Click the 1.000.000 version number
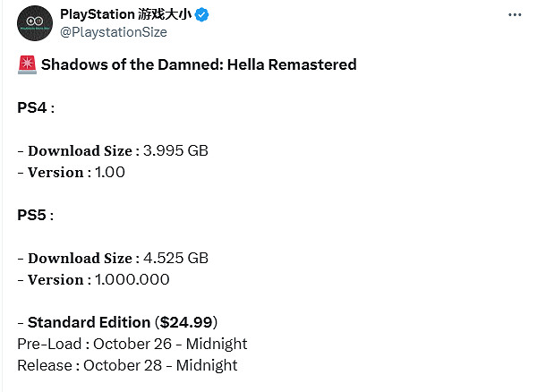This screenshot has width=537, height=392. click(132, 279)
